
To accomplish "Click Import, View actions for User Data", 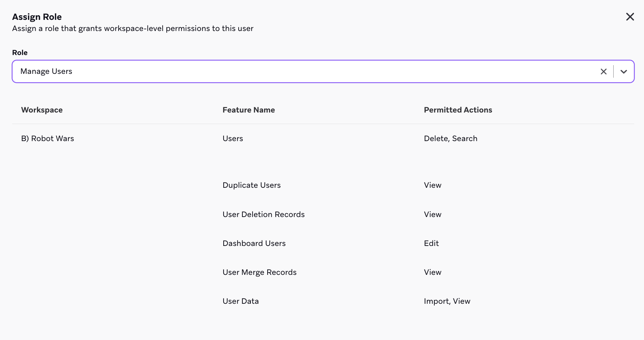I will pos(447,301).
